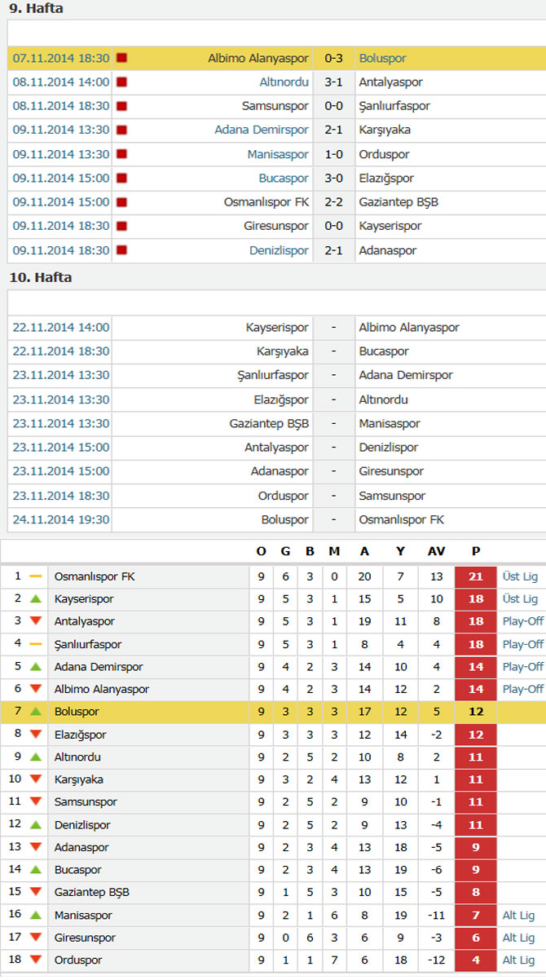Image resolution: width=546 pixels, height=980 pixels.
Task: Open Boluspor link in week 9 result
Action: [x=382, y=58]
